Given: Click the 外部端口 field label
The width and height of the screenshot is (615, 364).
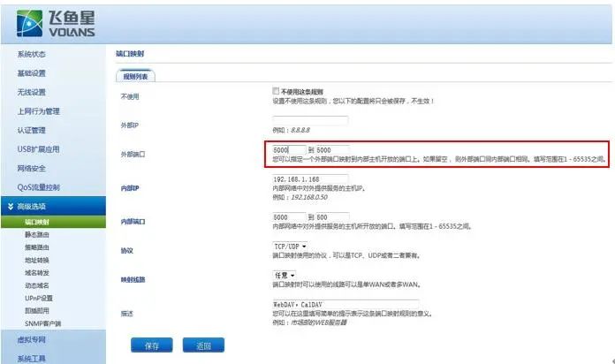Looking at the screenshot, I should 133,154.
